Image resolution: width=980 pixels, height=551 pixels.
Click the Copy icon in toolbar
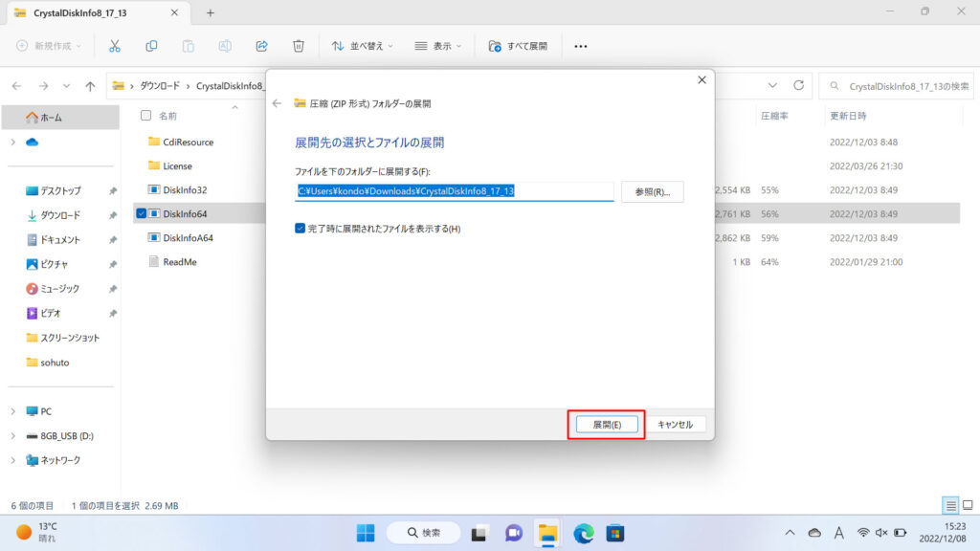tap(151, 46)
